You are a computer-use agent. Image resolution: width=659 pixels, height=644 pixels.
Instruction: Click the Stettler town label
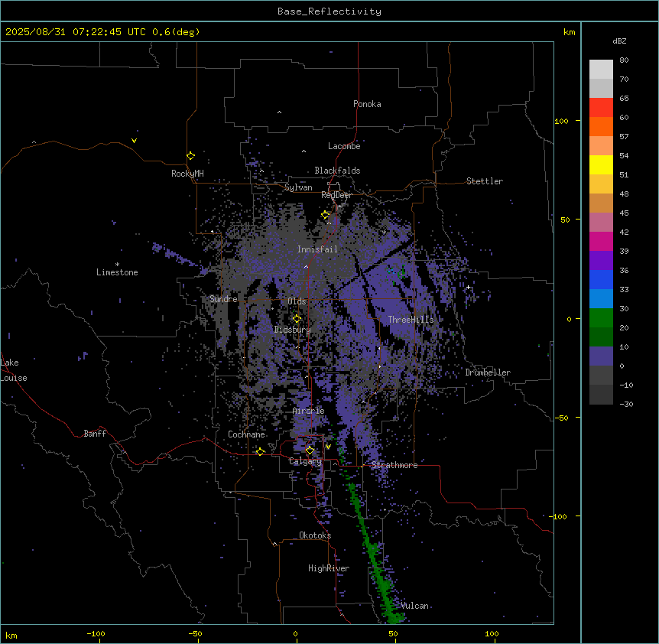coord(484,181)
